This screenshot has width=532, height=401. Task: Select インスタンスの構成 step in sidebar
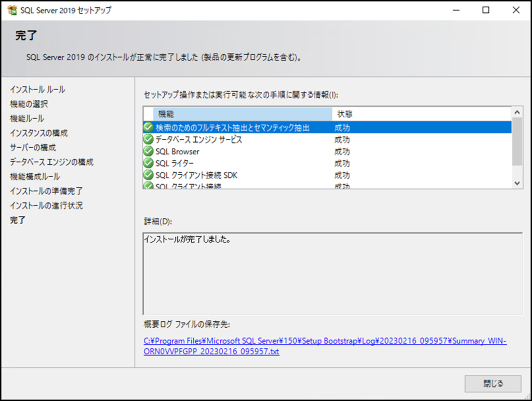click(x=38, y=133)
